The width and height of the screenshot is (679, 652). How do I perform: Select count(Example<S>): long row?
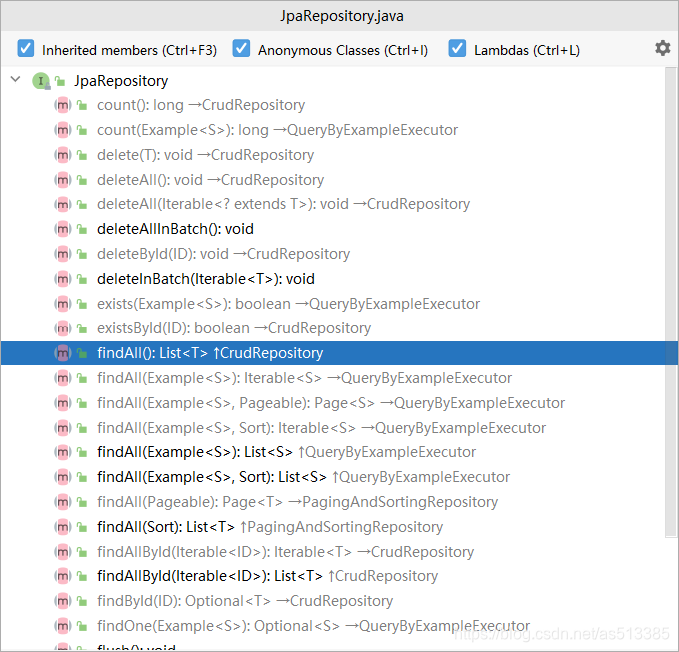pyautogui.click(x=333, y=130)
